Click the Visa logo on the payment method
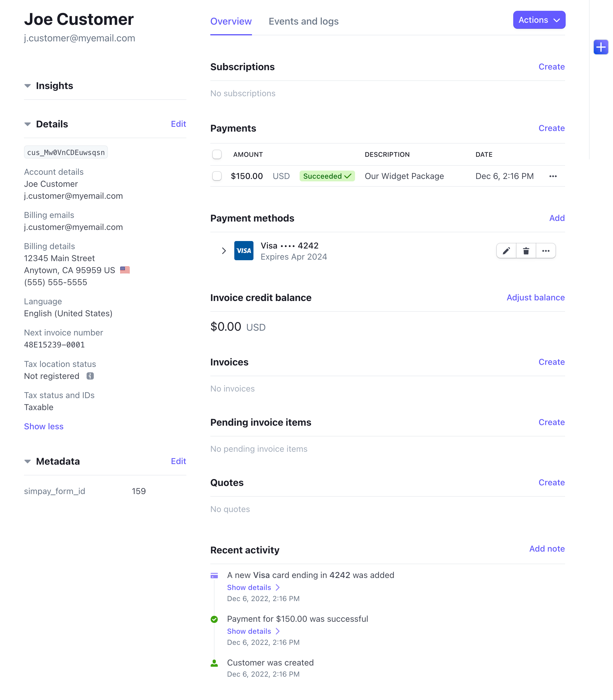 click(244, 251)
